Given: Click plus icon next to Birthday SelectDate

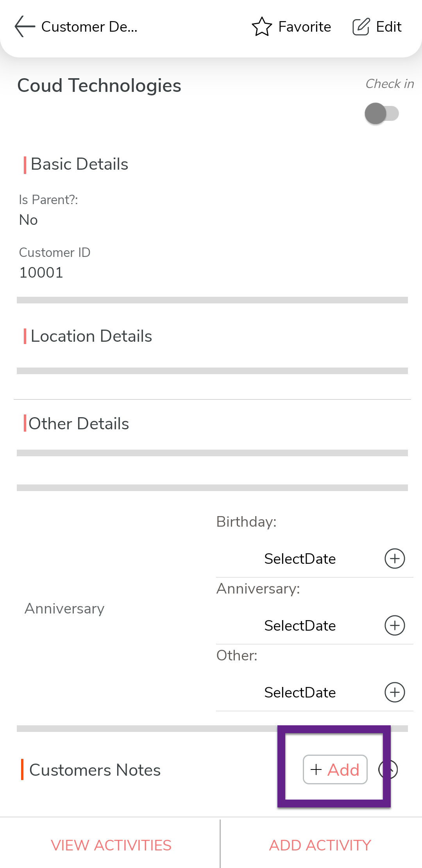Looking at the screenshot, I should [x=395, y=558].
